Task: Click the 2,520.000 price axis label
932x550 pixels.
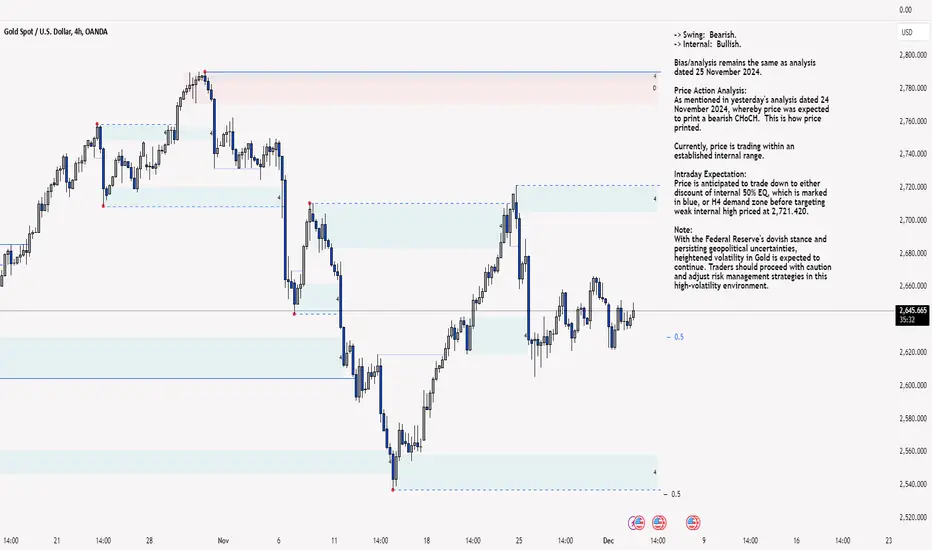Action: pos(912,517)
